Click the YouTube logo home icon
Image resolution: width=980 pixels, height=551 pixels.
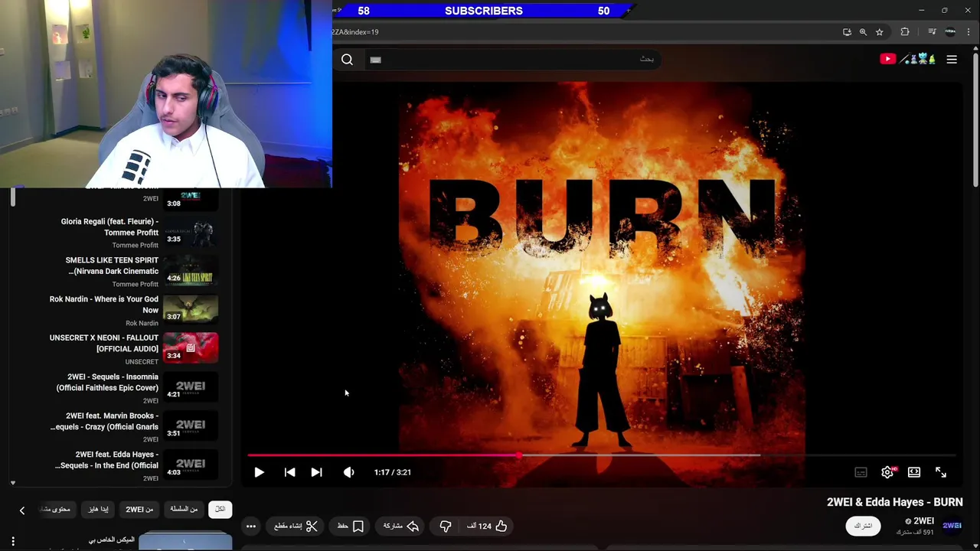click(908, 59)
